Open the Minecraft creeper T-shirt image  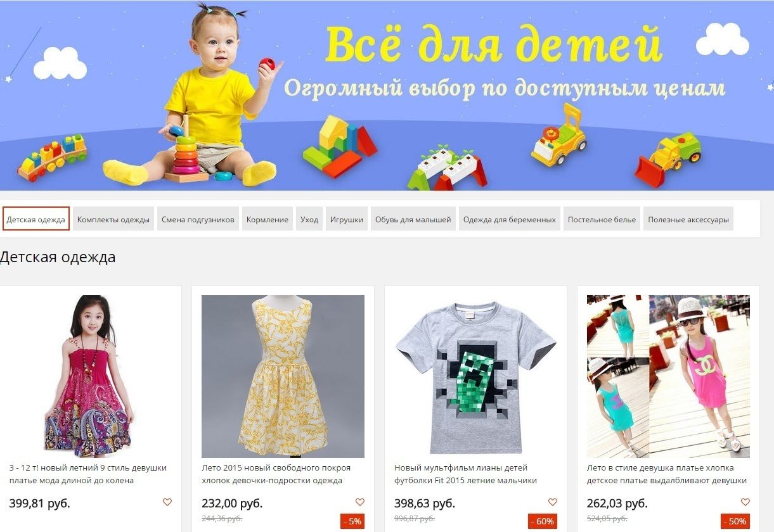coord(475,376)
